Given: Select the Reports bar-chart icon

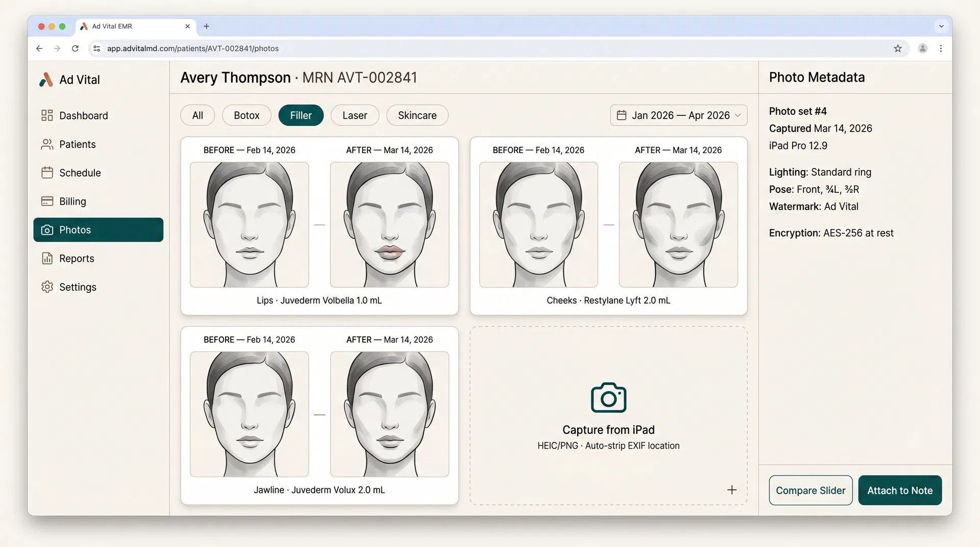Looking at the screenshot, I should click(x=47, y=258).
